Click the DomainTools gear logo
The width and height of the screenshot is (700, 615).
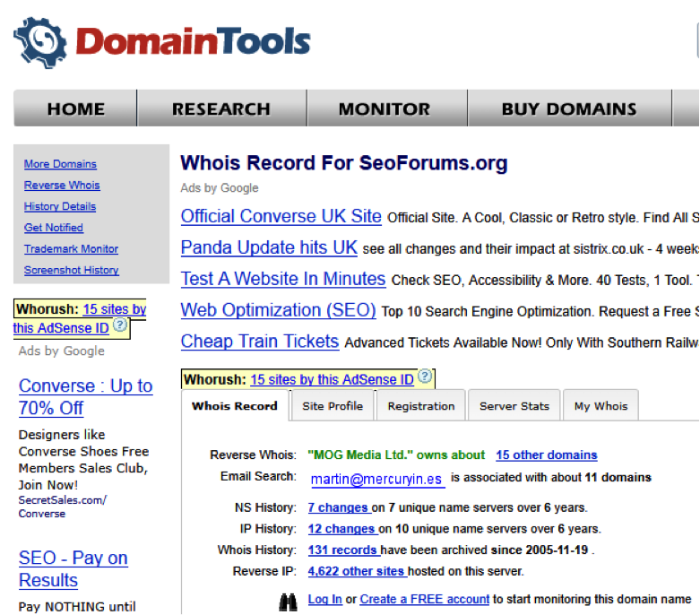click(39, 42)
